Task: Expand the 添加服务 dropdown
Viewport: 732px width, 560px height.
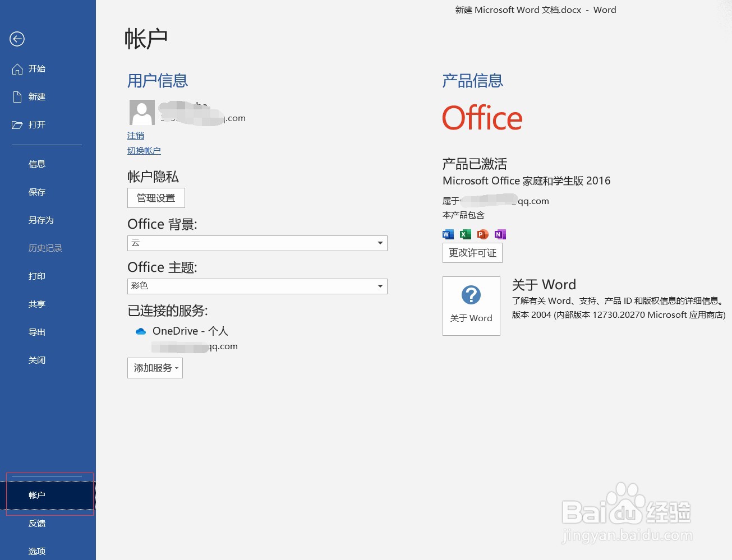Action: tap(155, 368)
